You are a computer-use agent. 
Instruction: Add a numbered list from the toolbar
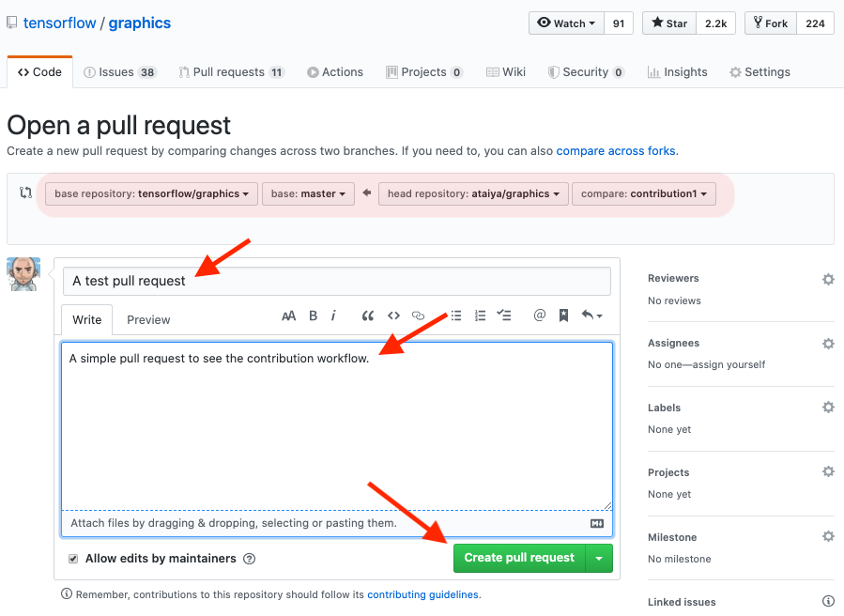point(480,316)
